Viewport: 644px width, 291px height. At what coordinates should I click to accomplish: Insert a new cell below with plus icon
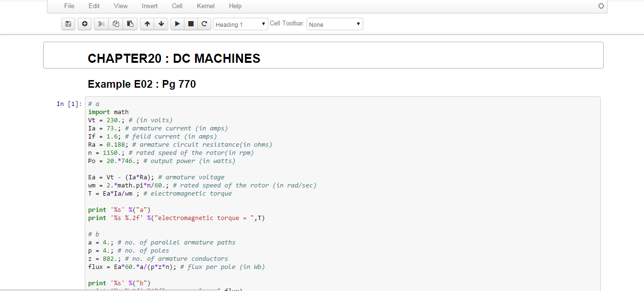click(84, 24)
